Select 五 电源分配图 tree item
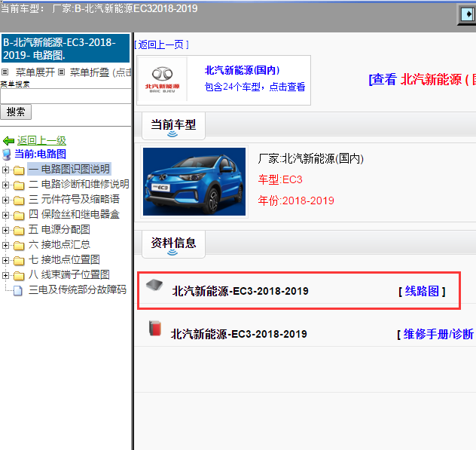The width and height of the screenshot is (476, 450). (59, 229)
